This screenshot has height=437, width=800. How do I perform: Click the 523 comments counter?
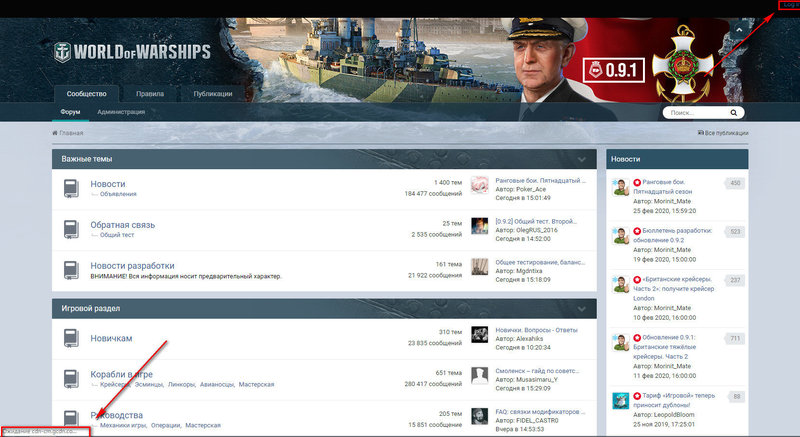[x=735, y=232]
